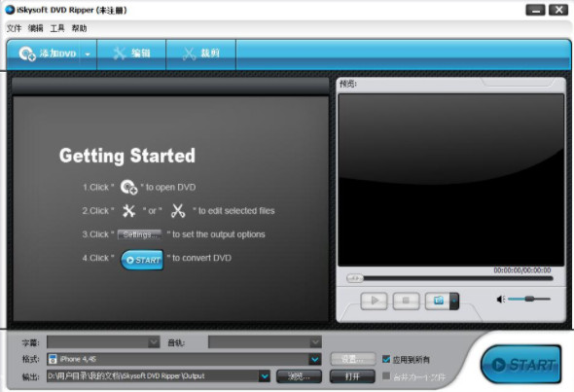Click the Settings button in step 3

tap(139, 234)
